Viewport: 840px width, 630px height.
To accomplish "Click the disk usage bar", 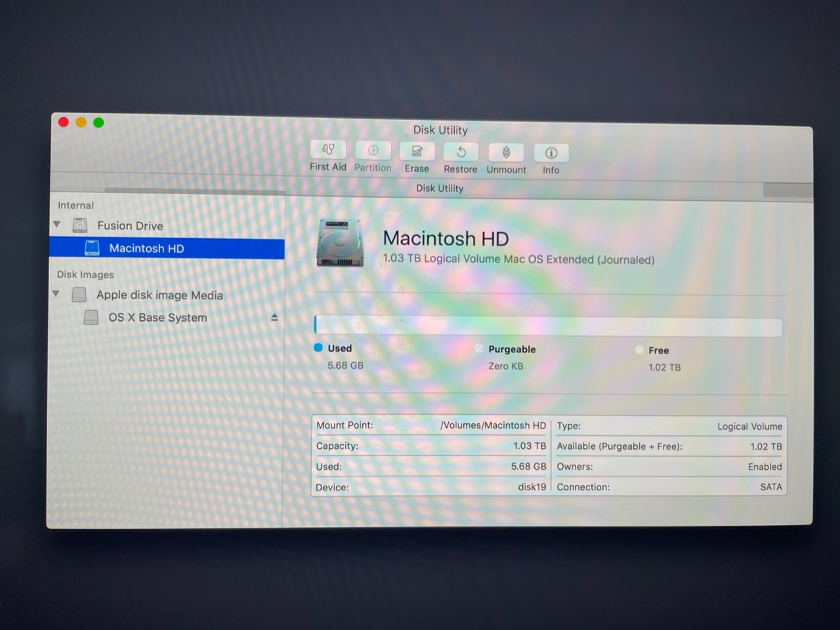I will coord(548,326).
